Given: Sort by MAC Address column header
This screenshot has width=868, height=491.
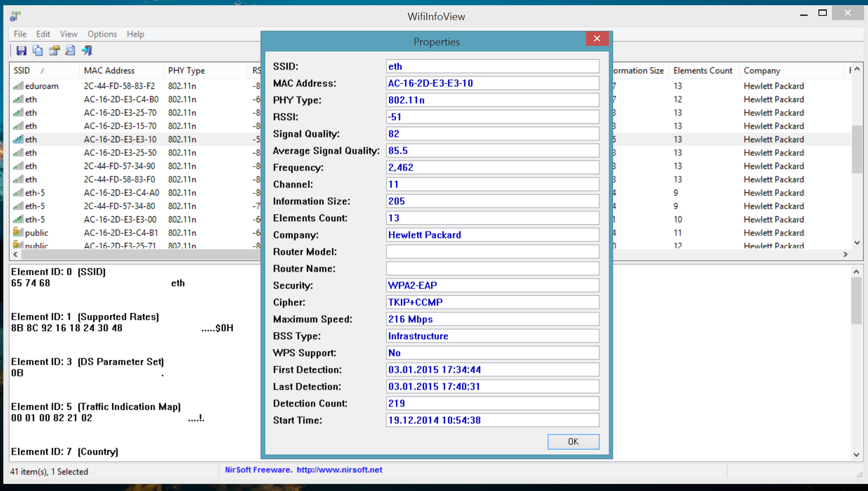Looking at the screenshot, I should pos(121,71).
